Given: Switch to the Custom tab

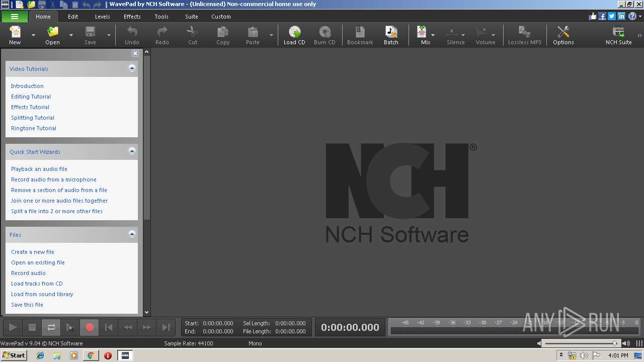Looking at the screenshot, I should click(x=221, y=17).
